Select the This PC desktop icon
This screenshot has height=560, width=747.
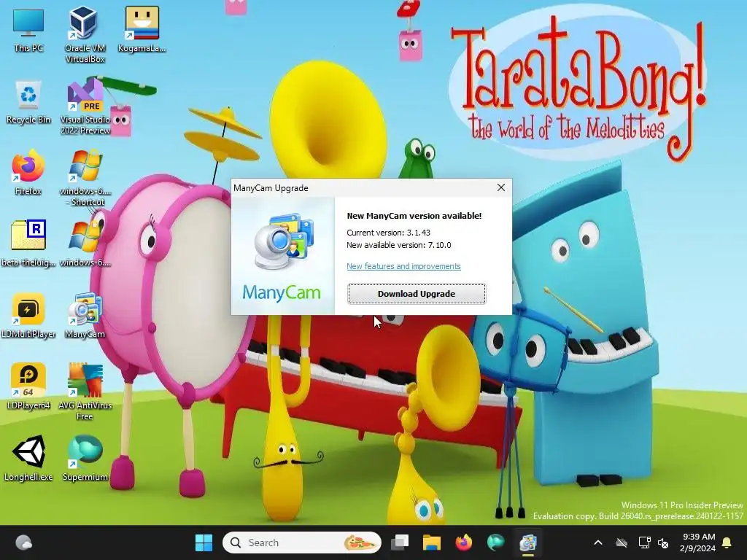[28, 31]
